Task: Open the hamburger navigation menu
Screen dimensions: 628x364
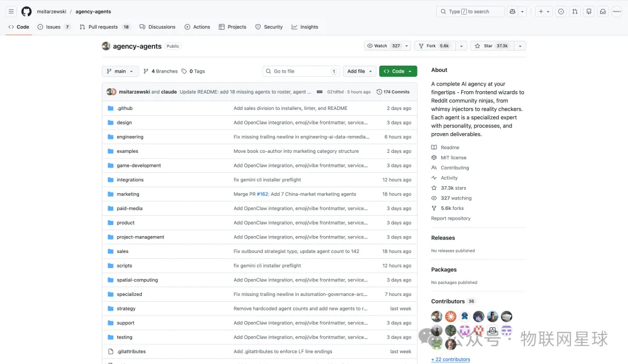Action: tap(11, 12)
